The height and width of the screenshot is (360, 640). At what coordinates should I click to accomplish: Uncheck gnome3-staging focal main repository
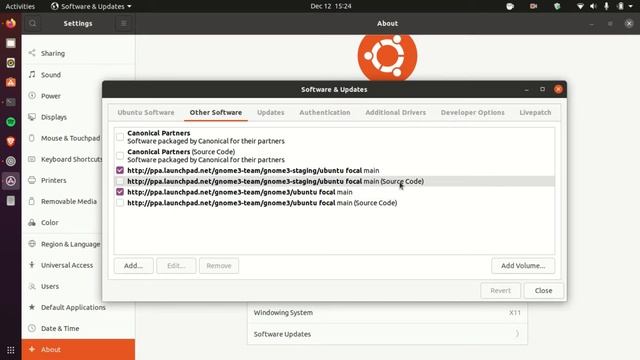(x=120, y=170)
